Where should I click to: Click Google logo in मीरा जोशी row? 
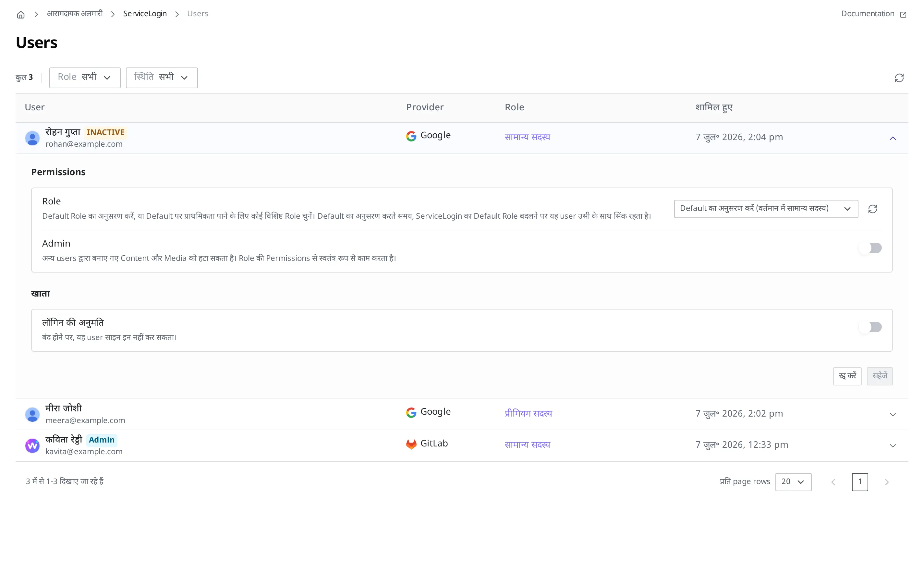tap(411, 412)
